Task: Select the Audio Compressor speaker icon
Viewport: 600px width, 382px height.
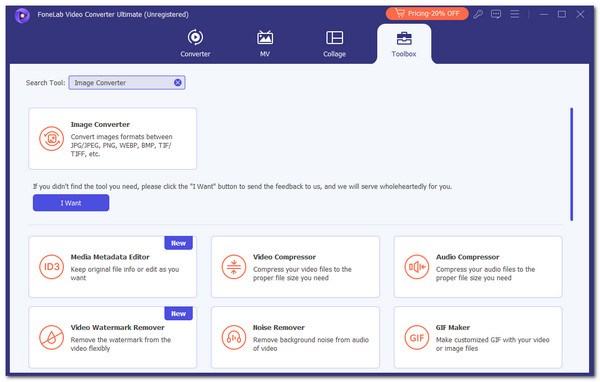Action: 417,267
